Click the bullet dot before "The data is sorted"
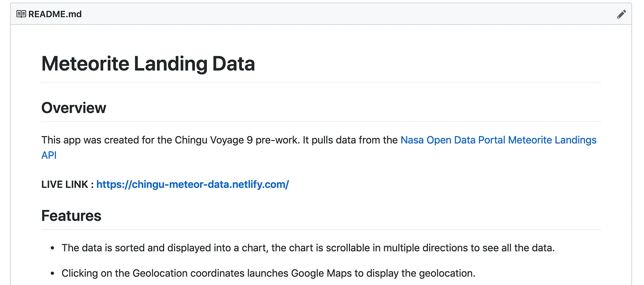Viewport: 644px width, 285px height. [x=52, y=248]
